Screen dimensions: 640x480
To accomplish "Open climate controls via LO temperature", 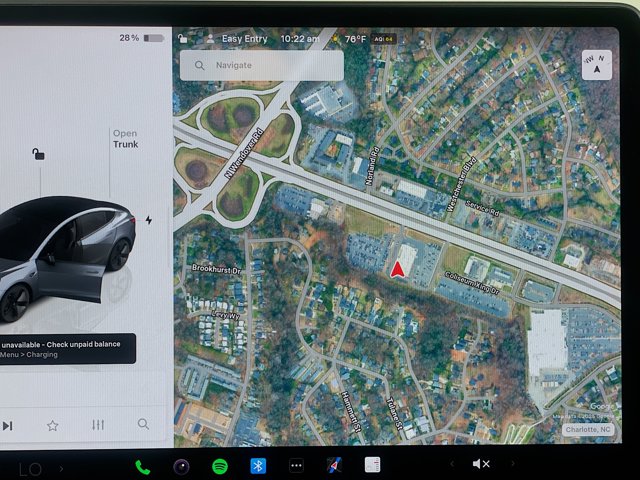I will point(30,470).
